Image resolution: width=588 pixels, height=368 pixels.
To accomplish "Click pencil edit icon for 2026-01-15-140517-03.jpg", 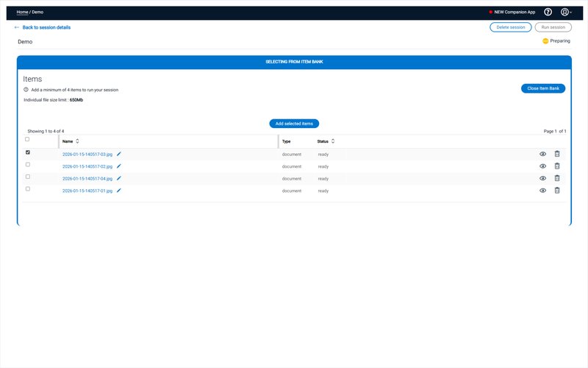I will [119, 154].
